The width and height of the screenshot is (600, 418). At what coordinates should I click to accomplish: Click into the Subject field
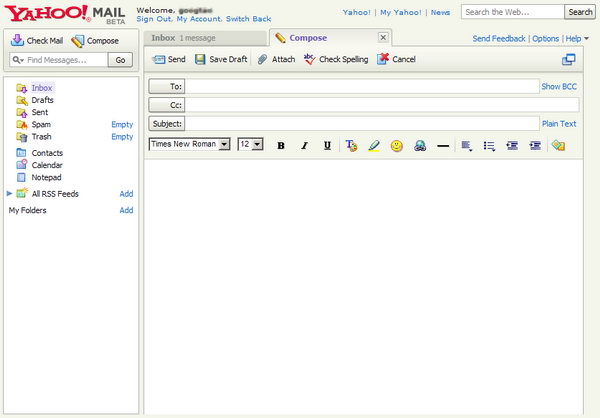point(362,124)
